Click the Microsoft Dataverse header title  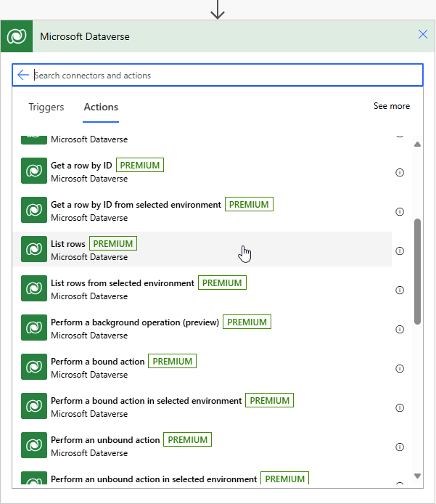tap(85, 36)
